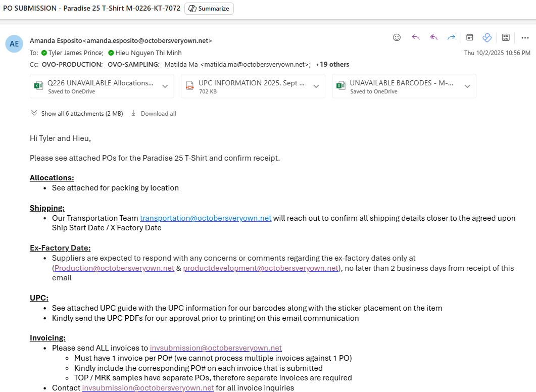Expand the +19 others recipients list
This screenshot has height=392, width=536.
coord(332,65)
